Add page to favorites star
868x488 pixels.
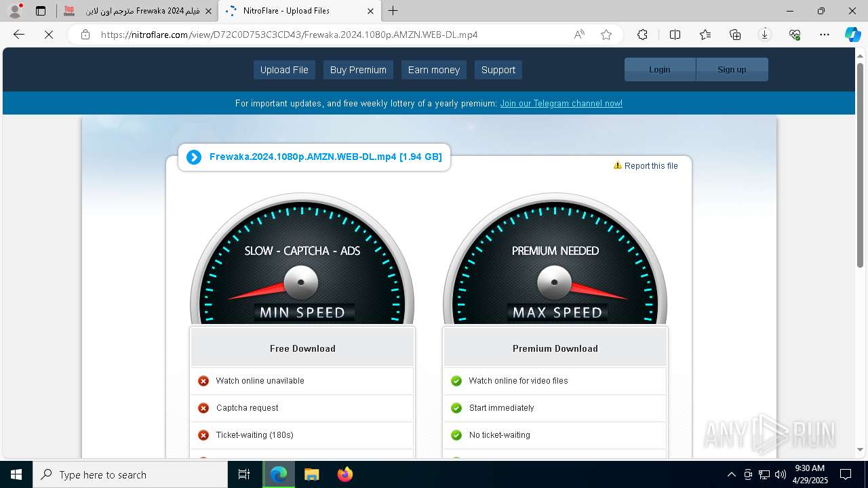pos(606,35)
